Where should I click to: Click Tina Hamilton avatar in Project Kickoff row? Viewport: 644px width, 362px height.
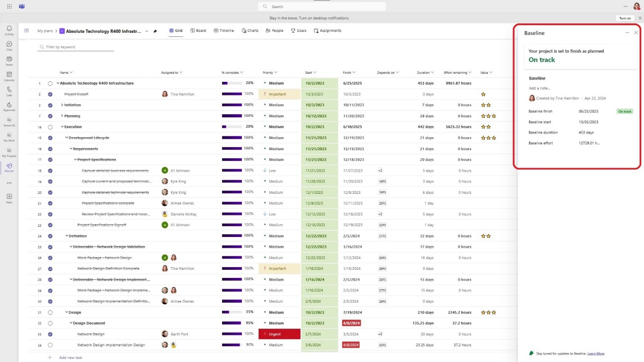165,94
